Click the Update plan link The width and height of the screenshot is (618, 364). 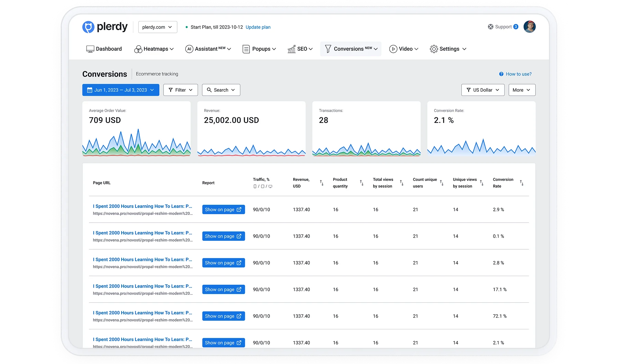click(258, 27)
